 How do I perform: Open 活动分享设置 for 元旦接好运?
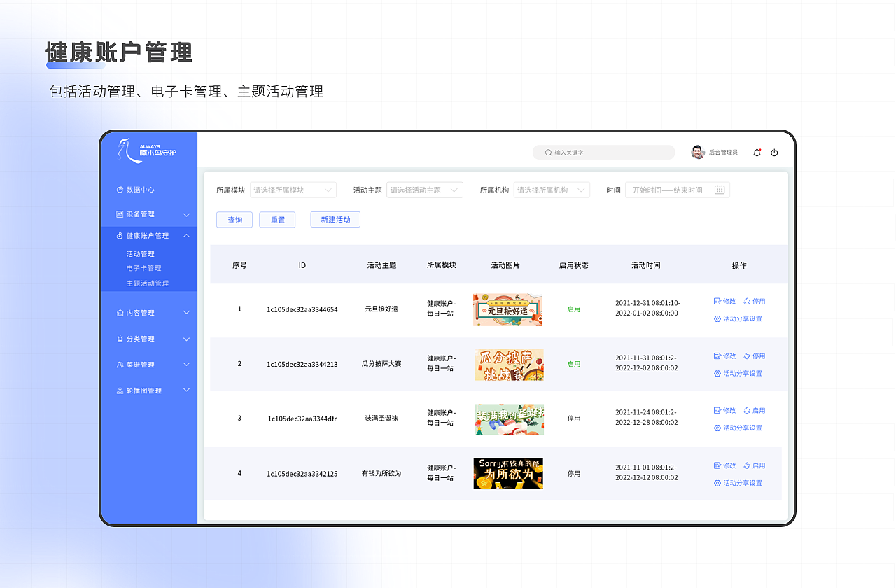pyautogui.click(x=737, y=318)
